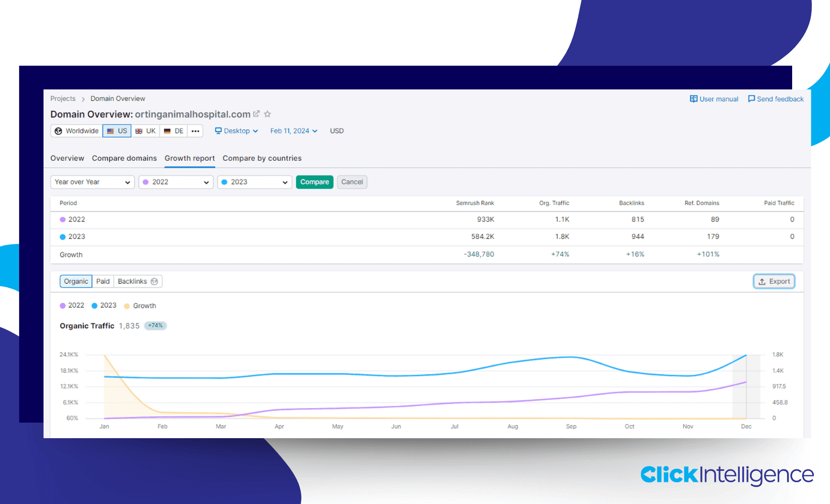Click the User manual book icon
Image resolution: width=830 pixels, height=504 pixels.
tap(693, 99)
